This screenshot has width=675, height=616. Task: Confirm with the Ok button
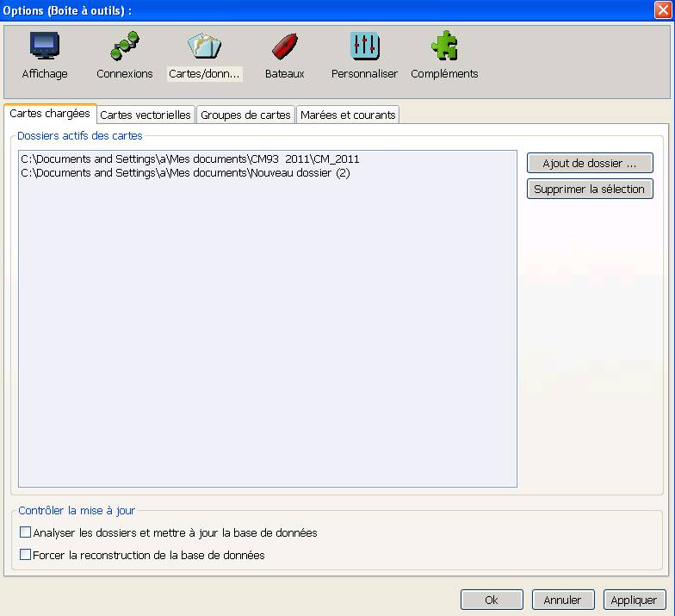[492, 600]
